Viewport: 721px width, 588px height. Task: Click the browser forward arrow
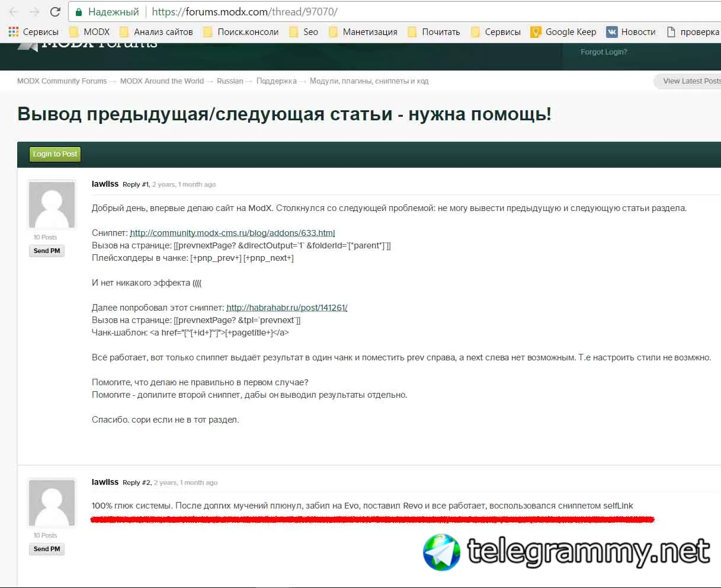click(x=34, y=12)
